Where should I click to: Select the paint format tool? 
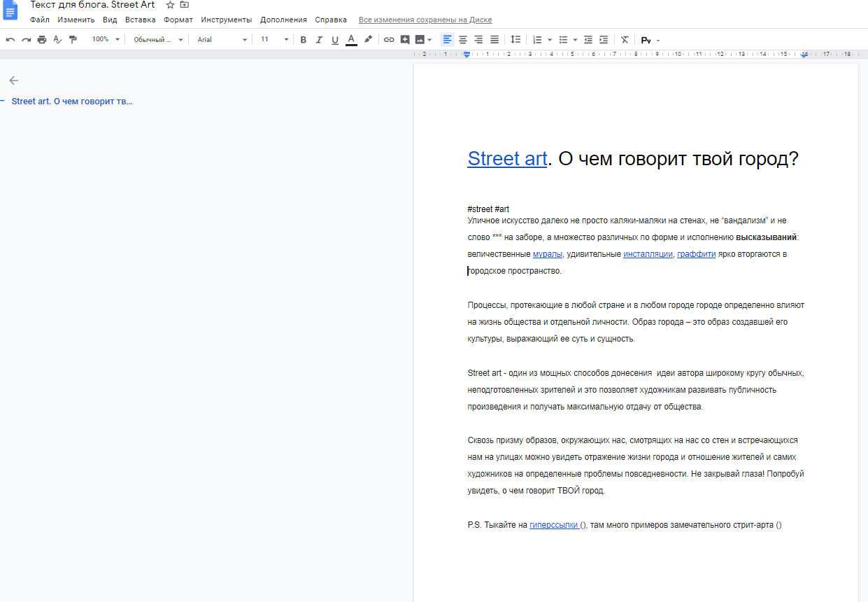(73, 40)
